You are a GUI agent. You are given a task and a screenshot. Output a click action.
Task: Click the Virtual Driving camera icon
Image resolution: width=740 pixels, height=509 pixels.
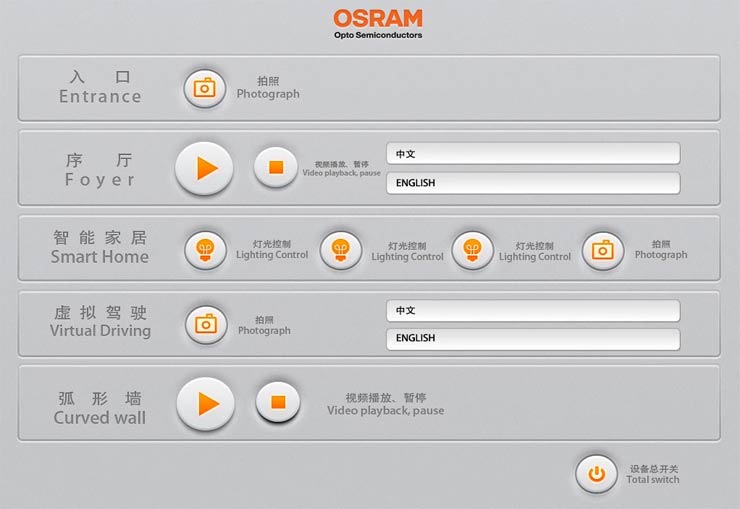click(x=205, y=324)
